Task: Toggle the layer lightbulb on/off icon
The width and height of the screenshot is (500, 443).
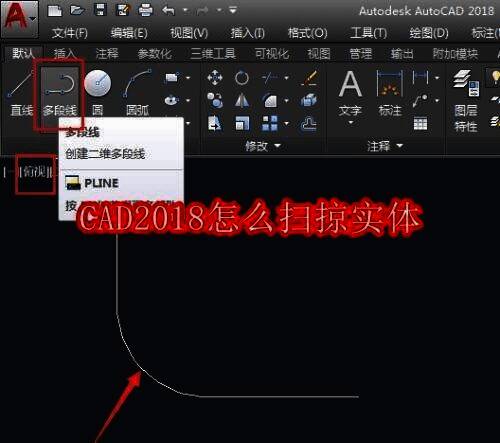Action: pos(495,77)
